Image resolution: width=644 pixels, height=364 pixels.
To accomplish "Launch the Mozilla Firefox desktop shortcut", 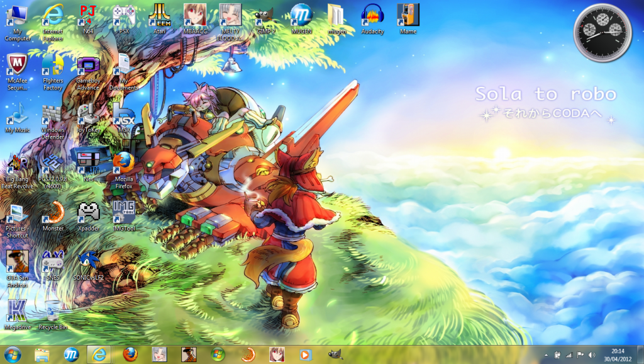I will tap(124, 171).
